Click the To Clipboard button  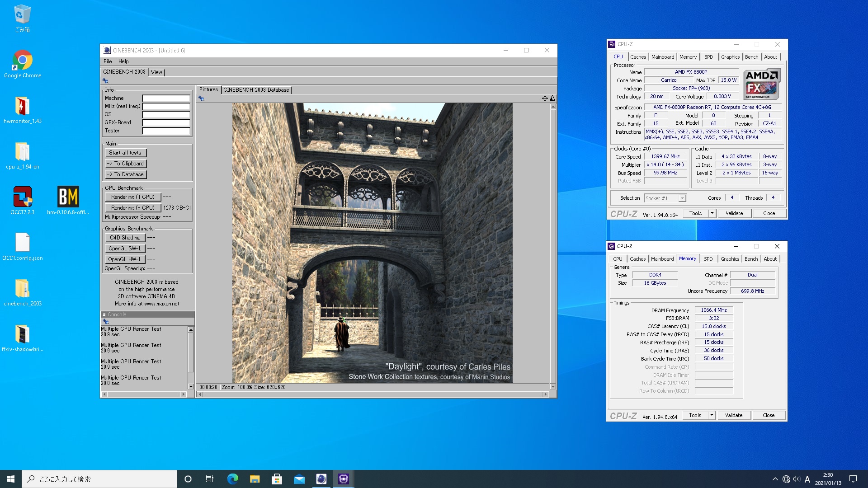click(125, 164)
